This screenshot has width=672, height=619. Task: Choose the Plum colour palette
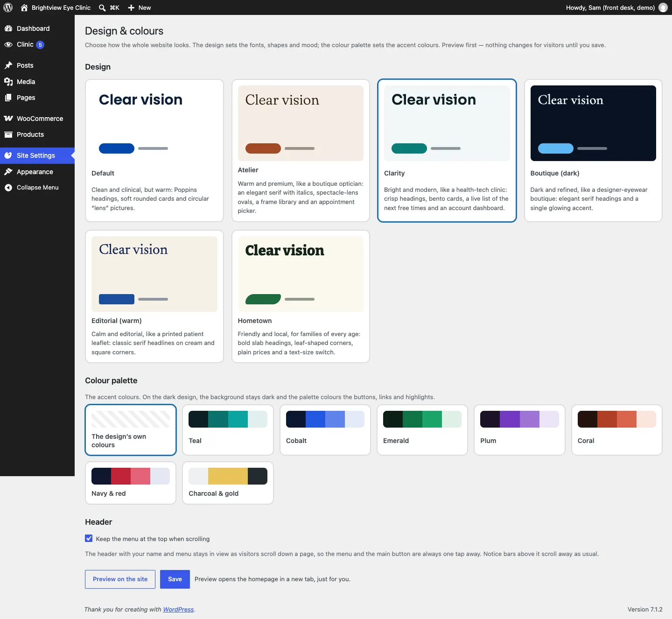coord(519,430)
